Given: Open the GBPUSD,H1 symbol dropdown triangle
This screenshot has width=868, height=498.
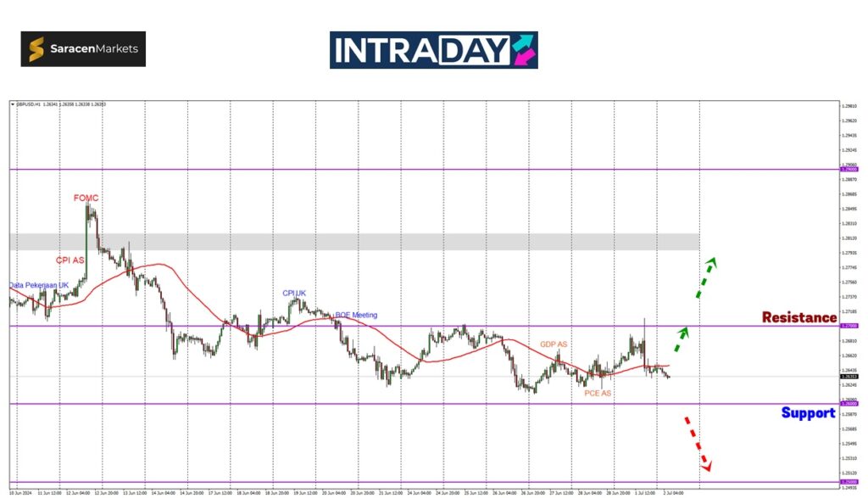Looking at the screenshot, I should click(13, 104).
